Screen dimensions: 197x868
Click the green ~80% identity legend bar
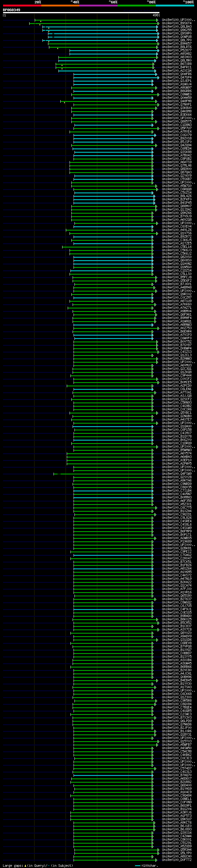pyautogui.click(x=137, y=6)
